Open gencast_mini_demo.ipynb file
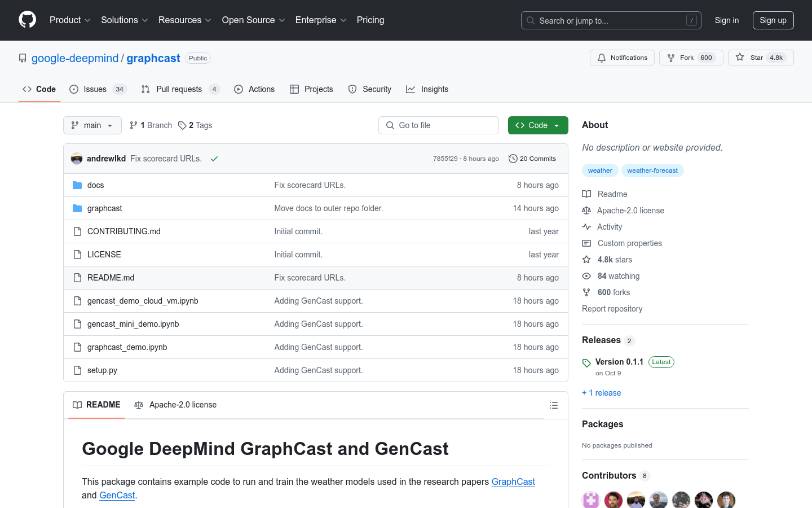 tap(133, 324)
